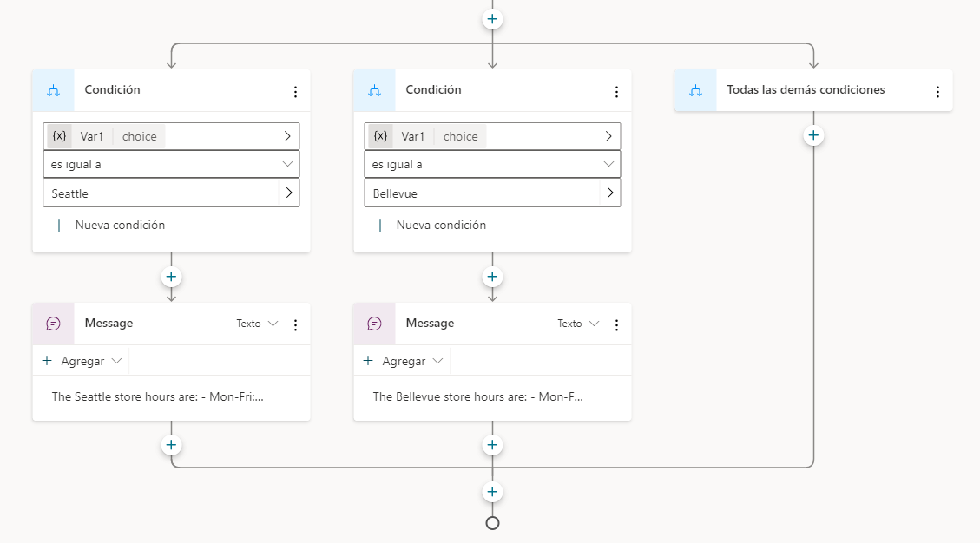This screenshot has height=543, width=980.
Task: Click variable {x} icon in Bellevue condition
Action: click(x=380, y=136)
